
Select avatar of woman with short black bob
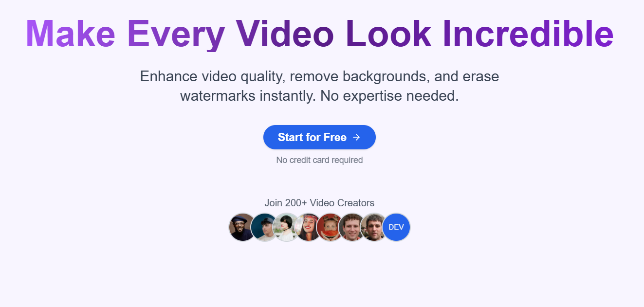click(x=285, y=227)
